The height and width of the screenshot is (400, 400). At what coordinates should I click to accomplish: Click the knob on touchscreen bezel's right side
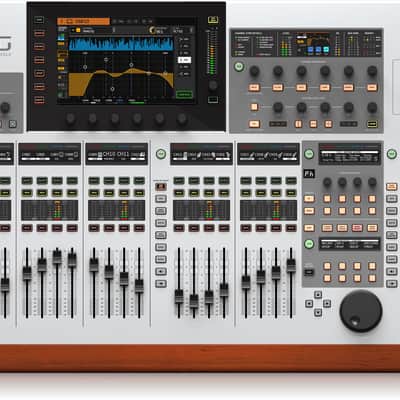click(213, 86)
